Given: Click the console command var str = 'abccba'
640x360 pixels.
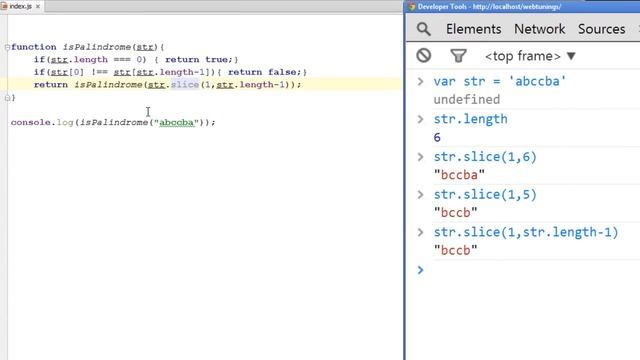Looking at the screenshot, I should pyautogui.click(x=500, y=81).
